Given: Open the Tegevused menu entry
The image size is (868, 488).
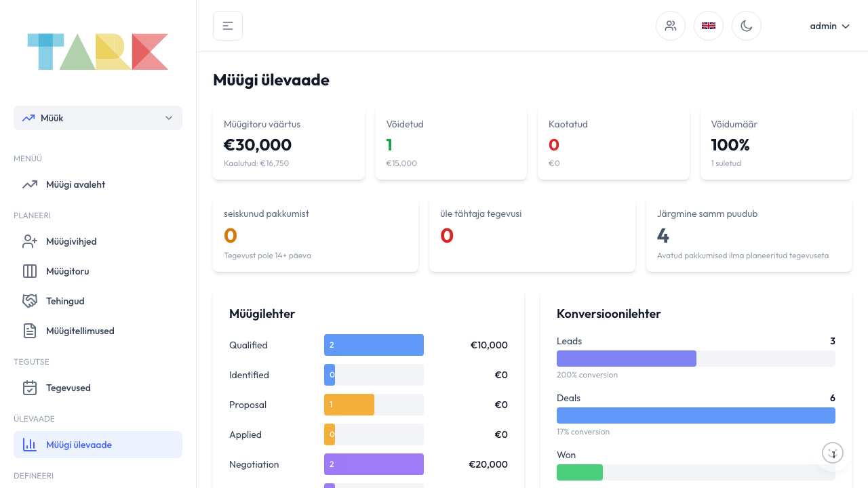Looking at the screenshot, I should coord(68,388).
